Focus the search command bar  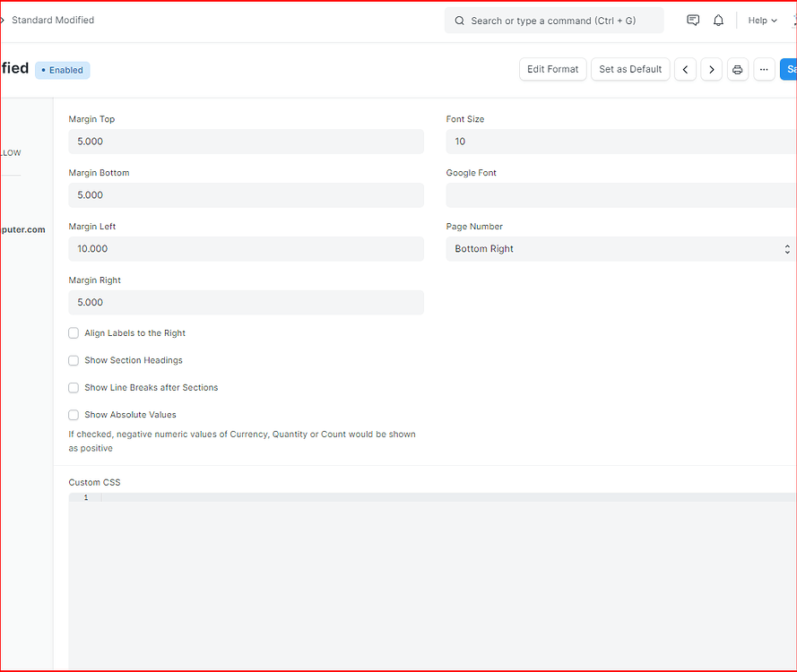[554, 21]
